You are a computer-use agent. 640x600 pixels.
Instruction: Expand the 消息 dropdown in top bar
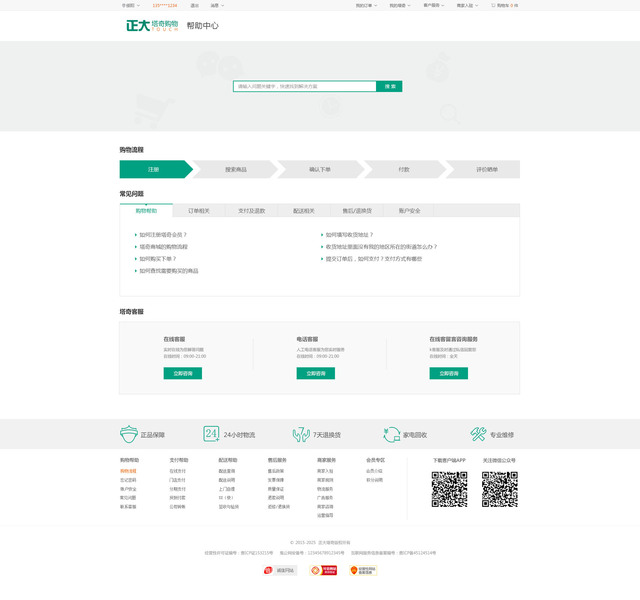pyautogui.click(x=217, y=5)
